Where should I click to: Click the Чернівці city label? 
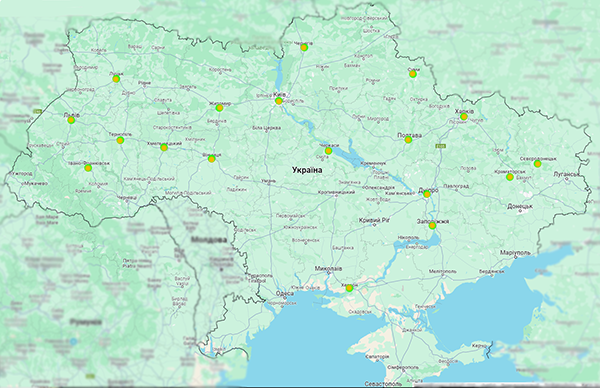[x=126, y=198]
